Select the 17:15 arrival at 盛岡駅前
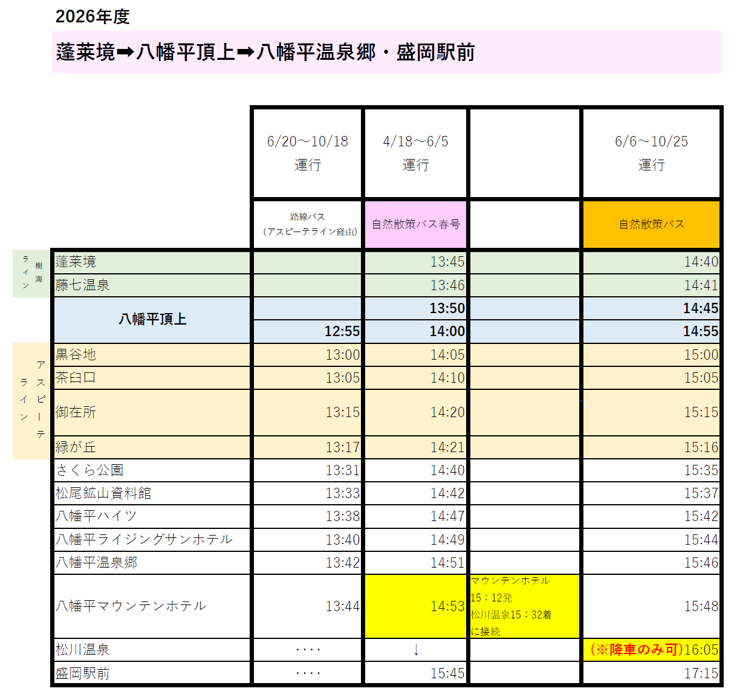The image size is (740, 700). [x=701, y=673]
